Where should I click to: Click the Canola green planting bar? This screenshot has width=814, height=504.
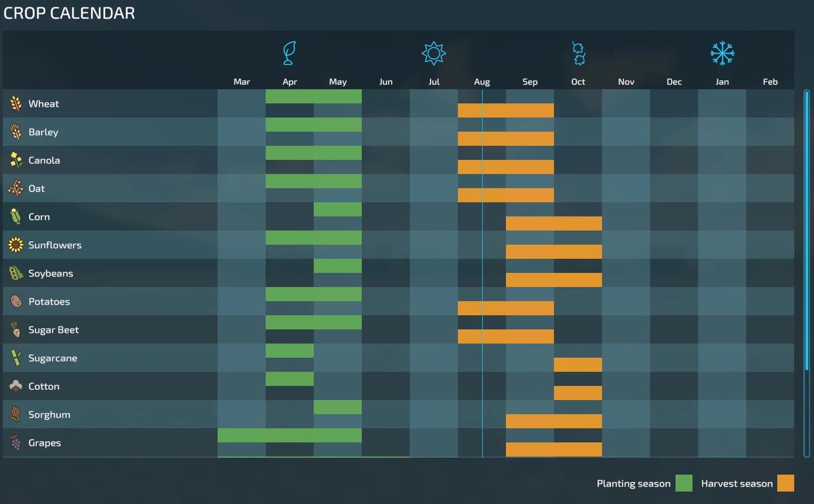coord(314,153)
